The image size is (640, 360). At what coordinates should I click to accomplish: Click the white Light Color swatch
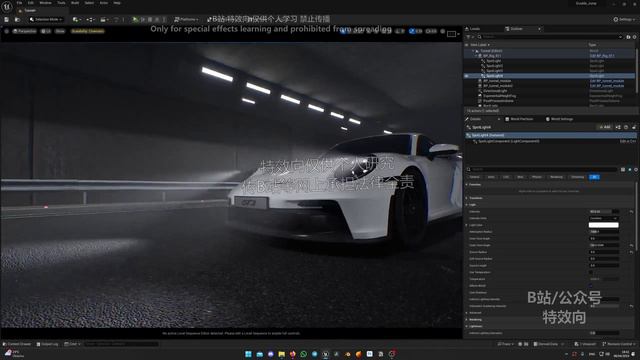(604, 225)
